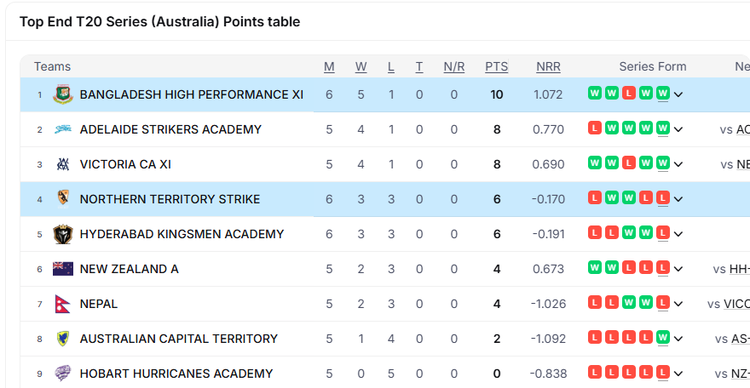Expand Hobart Hurricanes Academy series form chevron

pos(678,373)
